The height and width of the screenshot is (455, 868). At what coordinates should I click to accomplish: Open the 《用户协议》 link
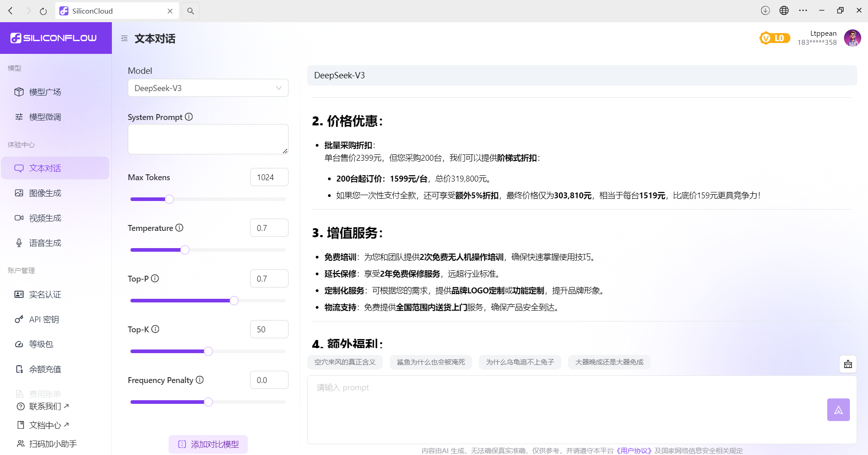point(634,450)
